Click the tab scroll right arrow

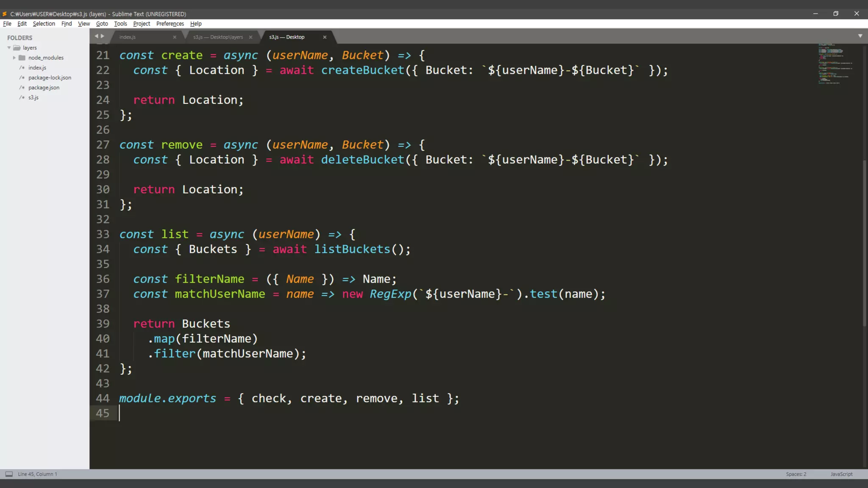coord(102,36)
